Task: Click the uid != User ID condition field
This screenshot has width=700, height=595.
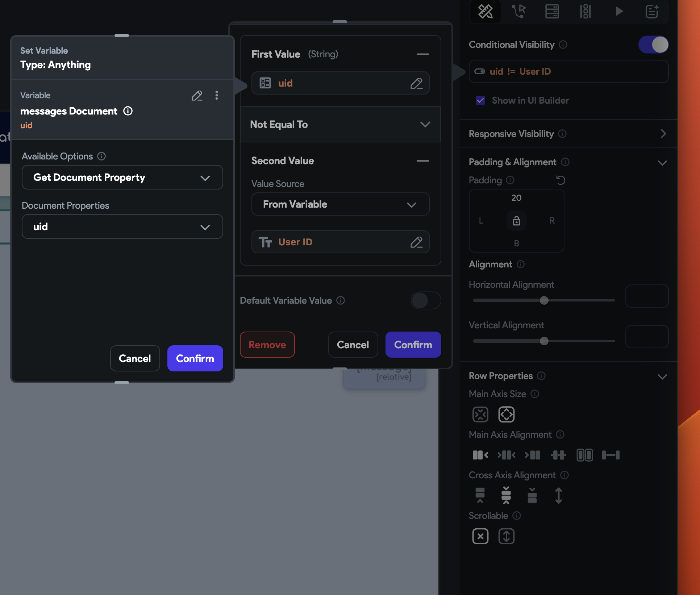Action: 568,71
